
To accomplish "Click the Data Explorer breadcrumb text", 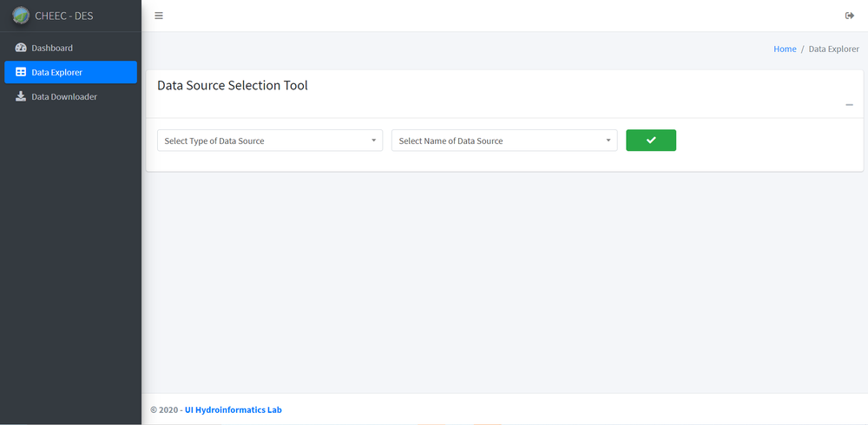I will point(833,49).
